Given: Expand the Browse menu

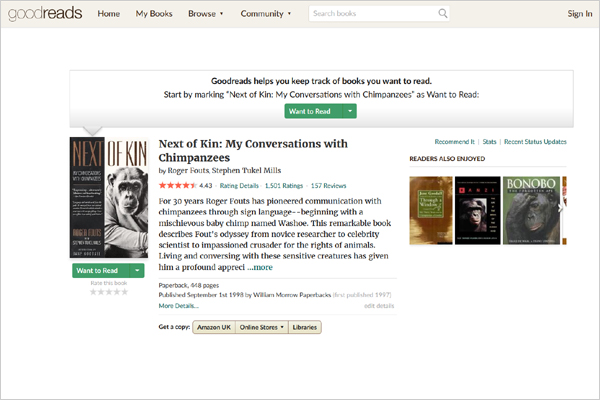Looking at the screenshot, I should (x=205, y=13).
